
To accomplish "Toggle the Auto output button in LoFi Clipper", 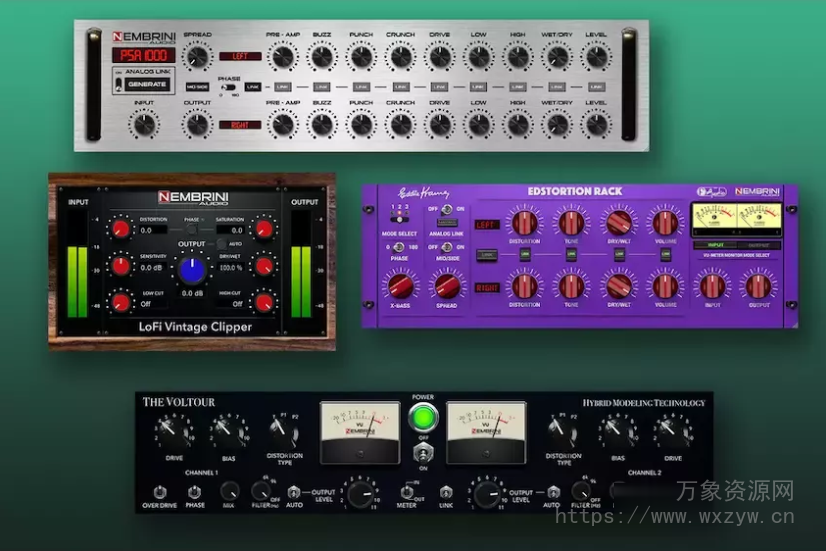I will coord(221,243).
